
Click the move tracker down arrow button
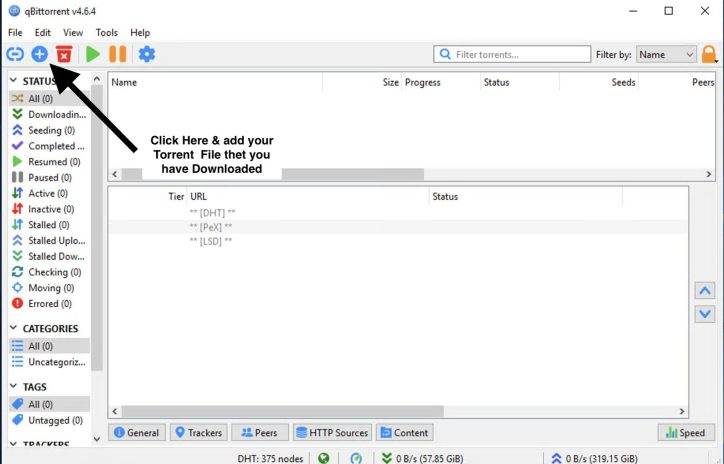tap(705, 314)
